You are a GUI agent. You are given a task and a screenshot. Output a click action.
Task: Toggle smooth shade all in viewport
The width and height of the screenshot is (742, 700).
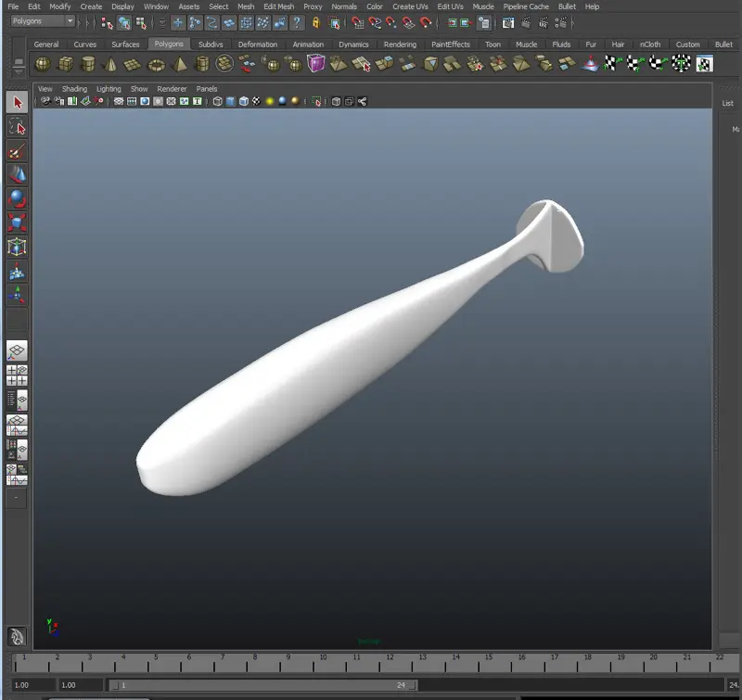pyautogui.click(x=230, y=101)
